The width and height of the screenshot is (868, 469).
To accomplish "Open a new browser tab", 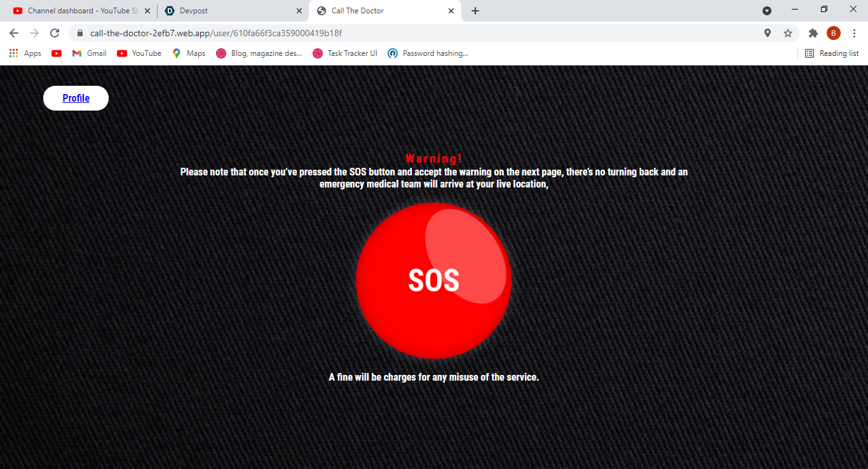I will pos(475,11).
